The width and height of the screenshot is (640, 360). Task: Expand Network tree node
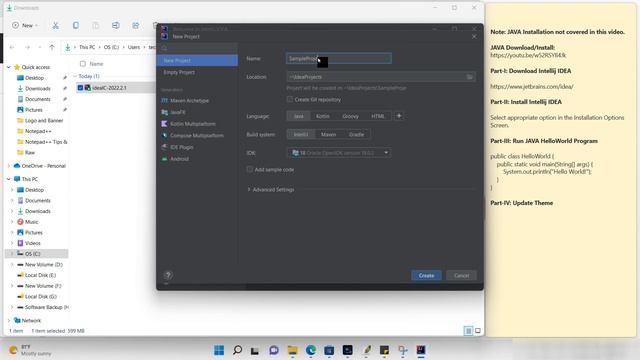pos(9,320)
